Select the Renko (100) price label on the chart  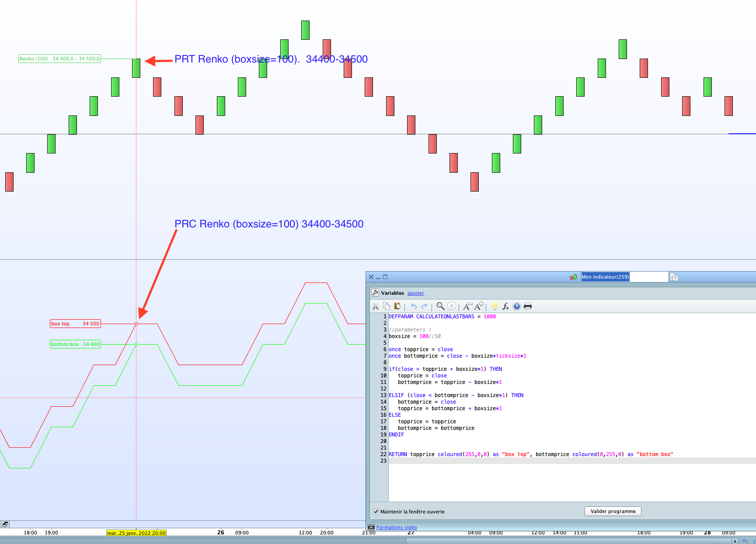click(x=59, y=59)
